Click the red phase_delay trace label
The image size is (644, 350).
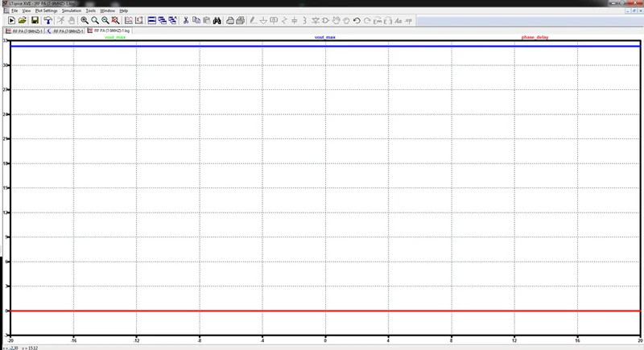coord(535,37)
